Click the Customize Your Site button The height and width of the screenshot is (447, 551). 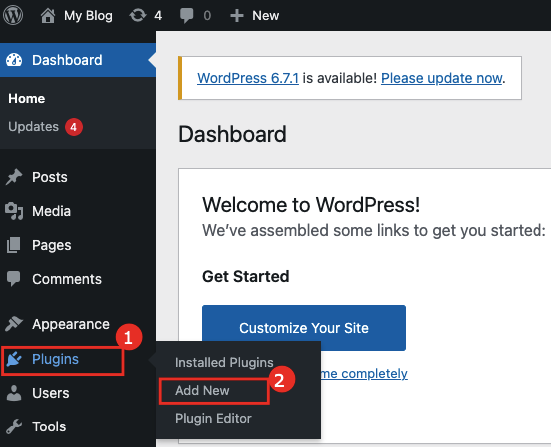pos(304,328)
